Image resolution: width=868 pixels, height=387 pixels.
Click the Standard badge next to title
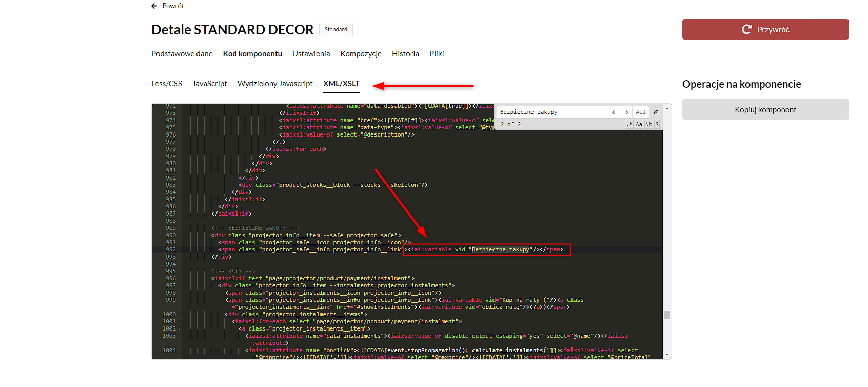click(x=336, y=29)
